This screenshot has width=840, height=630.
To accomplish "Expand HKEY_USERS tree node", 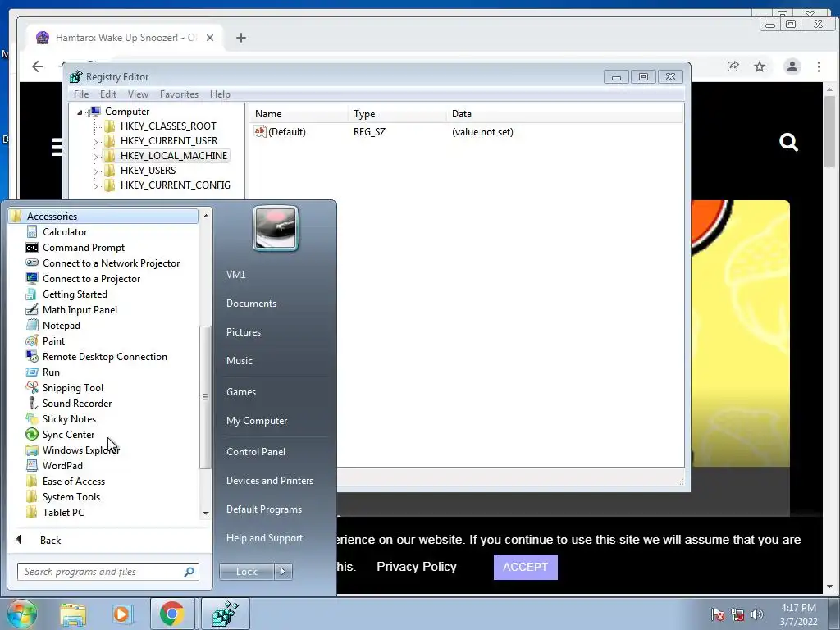I will click(95, 171).
